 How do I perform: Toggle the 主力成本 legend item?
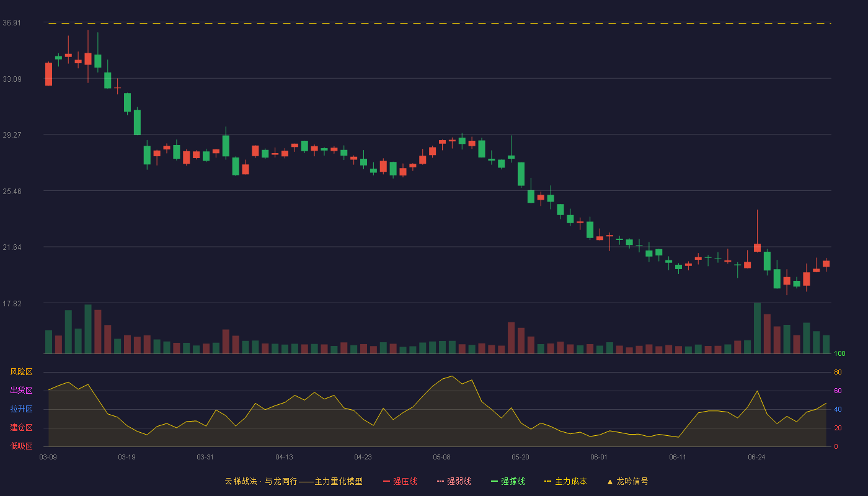click(x=565, y=481)
